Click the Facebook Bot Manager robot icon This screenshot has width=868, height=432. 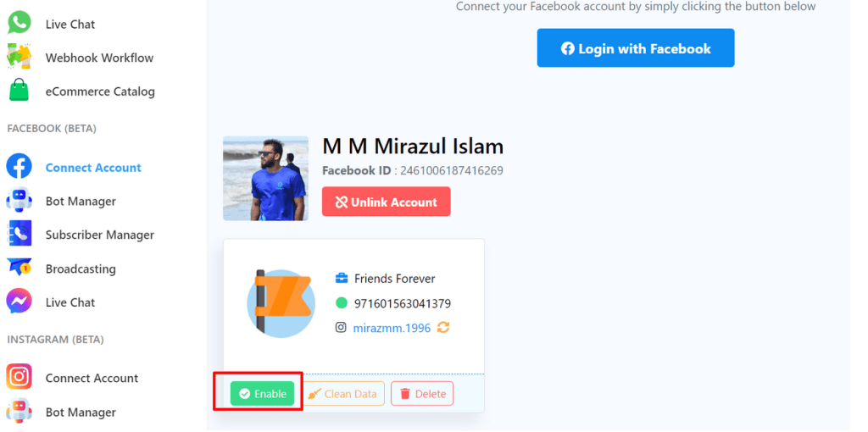[x=19, y=201]
